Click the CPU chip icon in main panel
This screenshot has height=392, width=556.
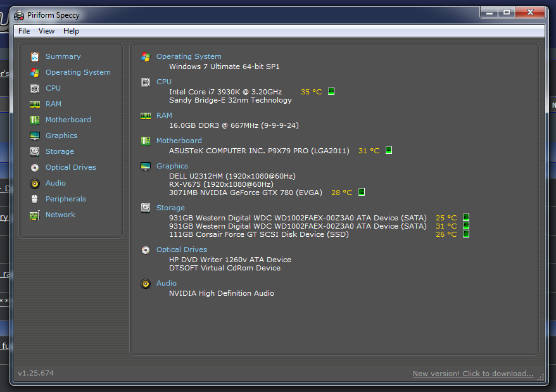pos(146,82)
